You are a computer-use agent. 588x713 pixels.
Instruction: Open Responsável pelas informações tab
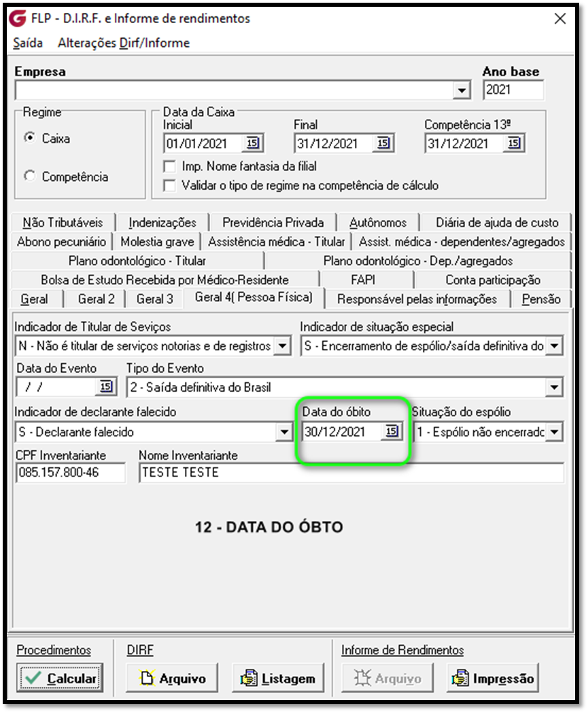click(417, 299)
